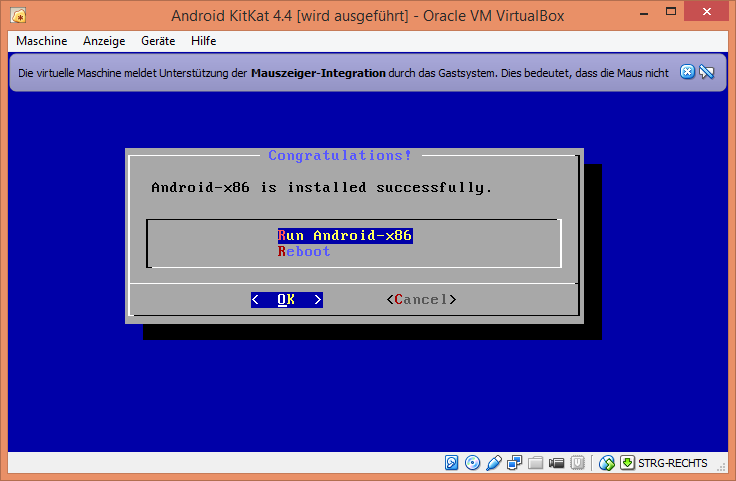
Task: Minimize the VirtualBox window
Action: [644, 13]
